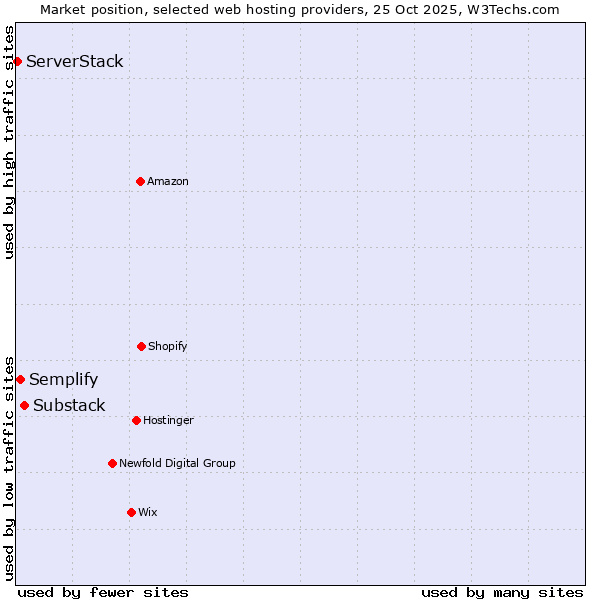Click the ServerStack text label
This screenshot has width=600, height=600.
click(x=75, y=62)
